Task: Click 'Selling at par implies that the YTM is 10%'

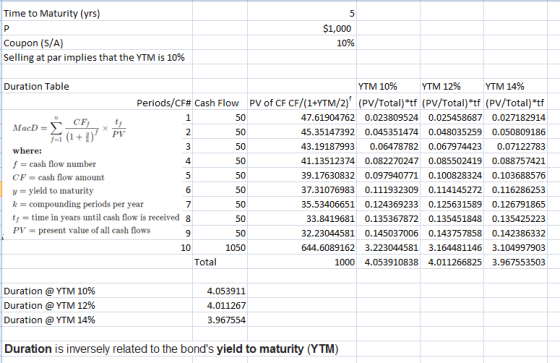Action: click(x=94, y=58)
